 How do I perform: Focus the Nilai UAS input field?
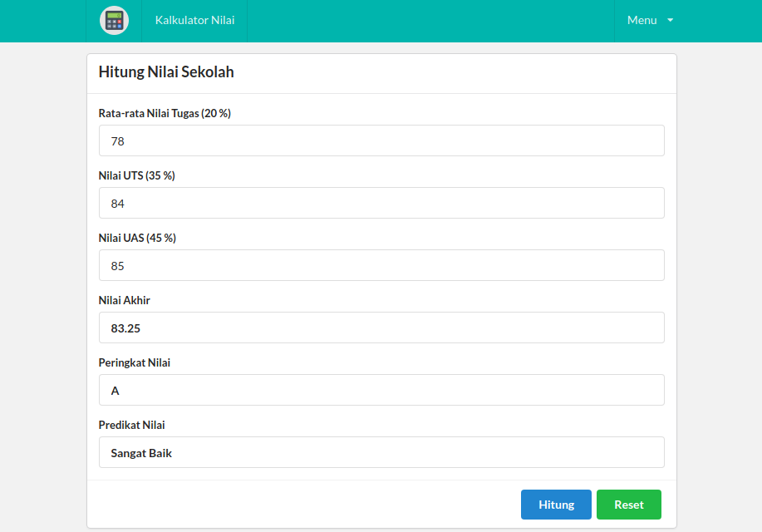(x=381, y=265)
